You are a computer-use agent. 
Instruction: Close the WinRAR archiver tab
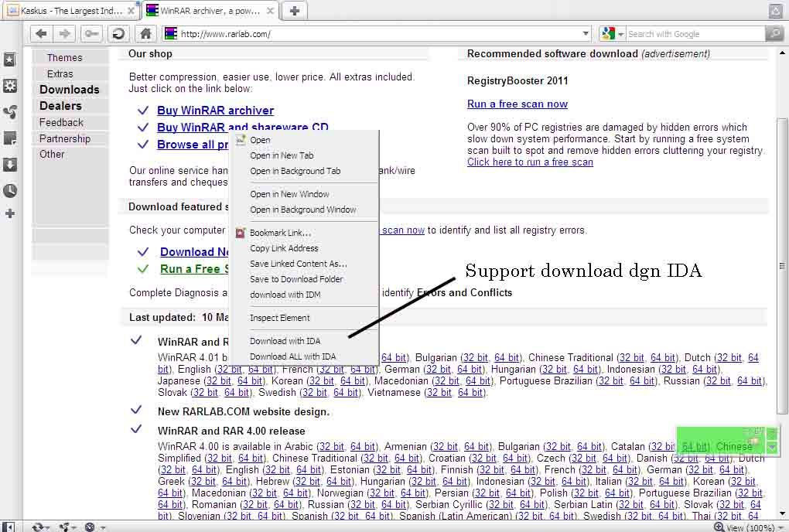(270, 11)
